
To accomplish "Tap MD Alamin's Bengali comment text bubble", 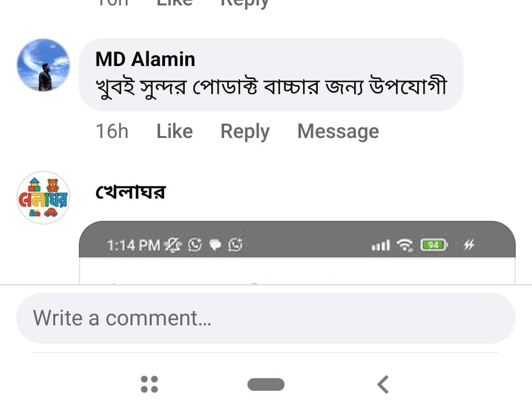I will pyautogui.click(x=271, y=87).
